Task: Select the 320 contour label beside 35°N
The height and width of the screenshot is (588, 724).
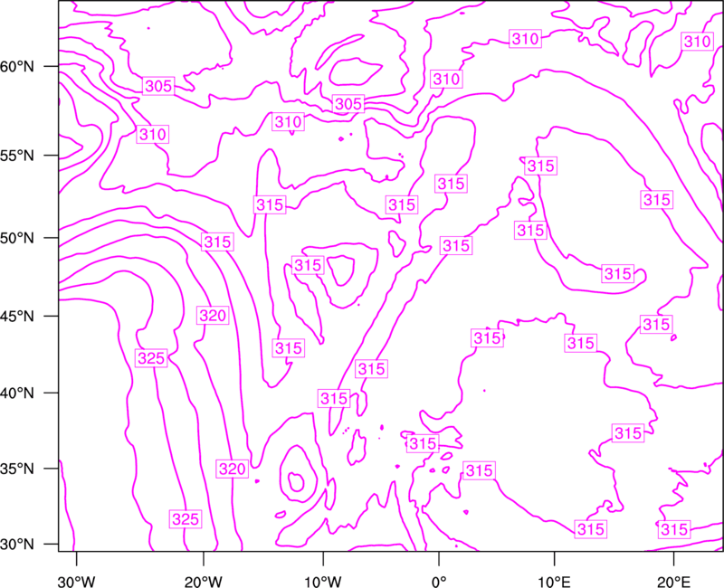Action: click(x=233, y=469)
